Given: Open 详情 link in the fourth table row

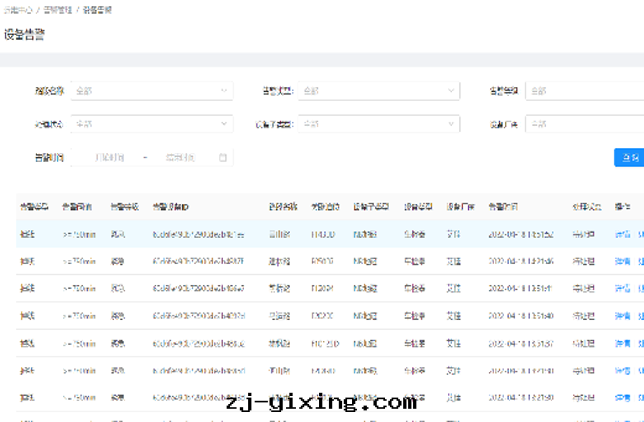Looking at the screenshot, I should tap(621, 315).
